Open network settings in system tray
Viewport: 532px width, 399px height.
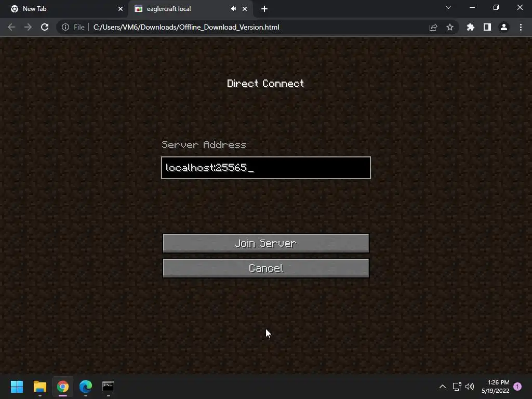457,387
